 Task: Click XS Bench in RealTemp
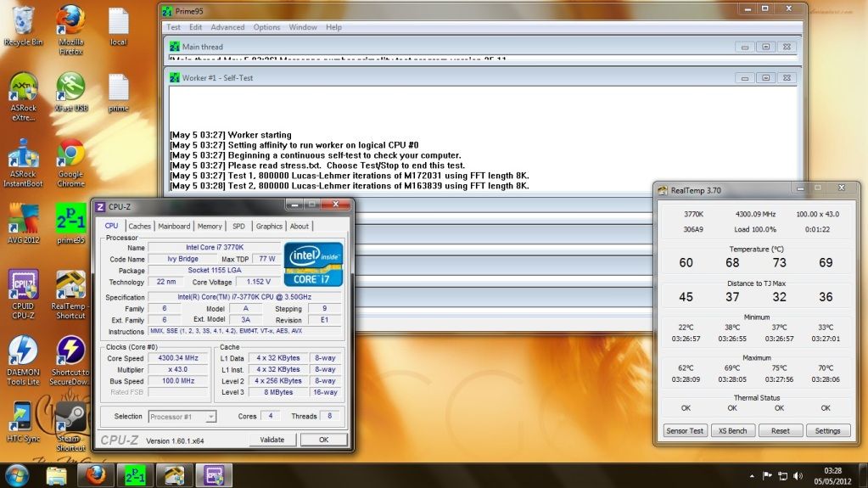[732, 431]
